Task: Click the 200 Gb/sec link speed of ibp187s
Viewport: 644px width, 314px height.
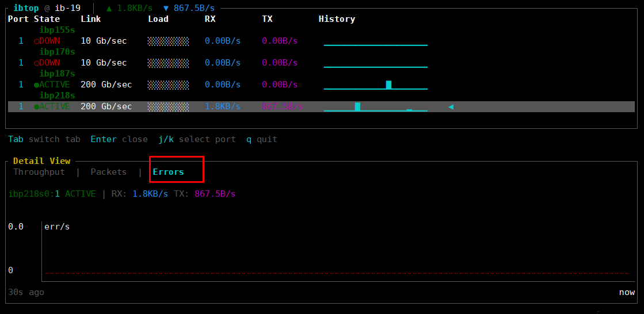Action: (106, 85)
